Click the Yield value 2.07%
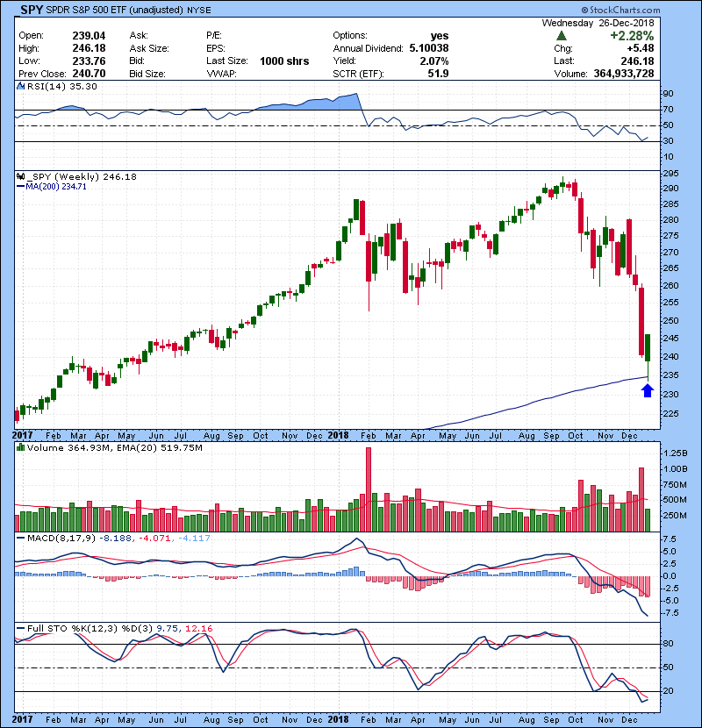This screenshot has height=728, width=702. tap(434, 61)
